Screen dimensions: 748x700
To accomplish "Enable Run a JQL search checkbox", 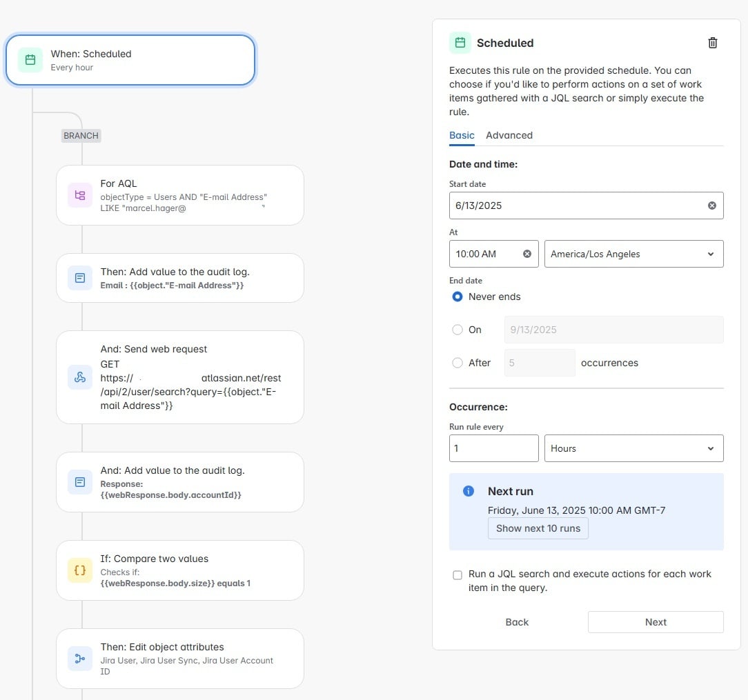I will (457, 574).
